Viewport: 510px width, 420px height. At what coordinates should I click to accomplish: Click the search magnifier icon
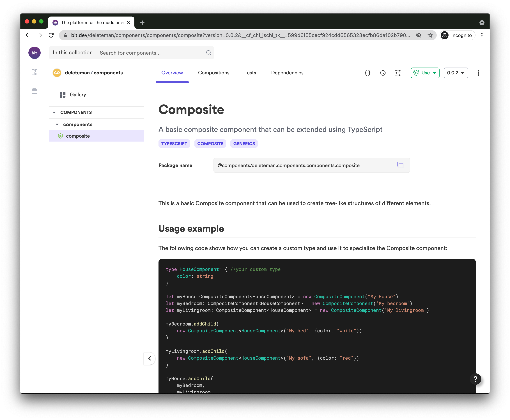(208, 52)
